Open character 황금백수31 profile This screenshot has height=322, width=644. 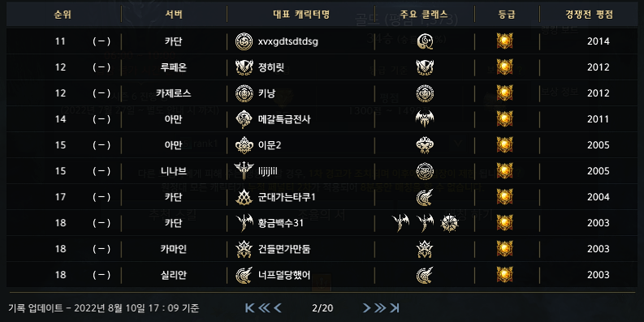[x=280, y=223]
